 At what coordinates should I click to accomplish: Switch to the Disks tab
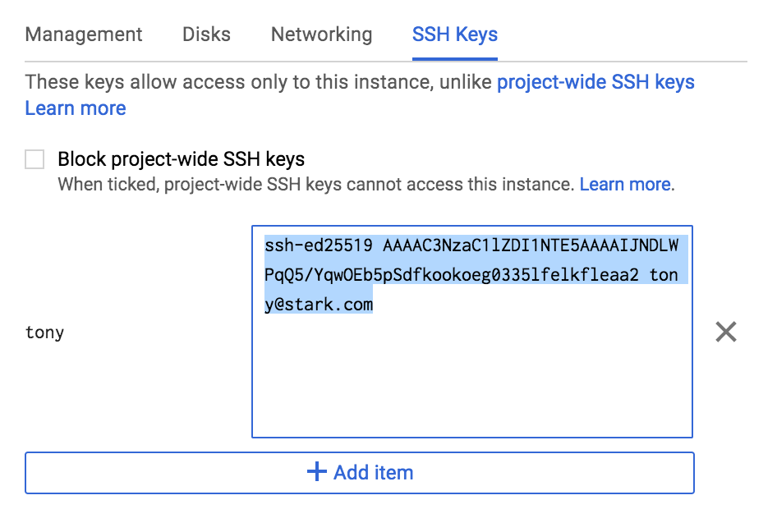point(206,34)
